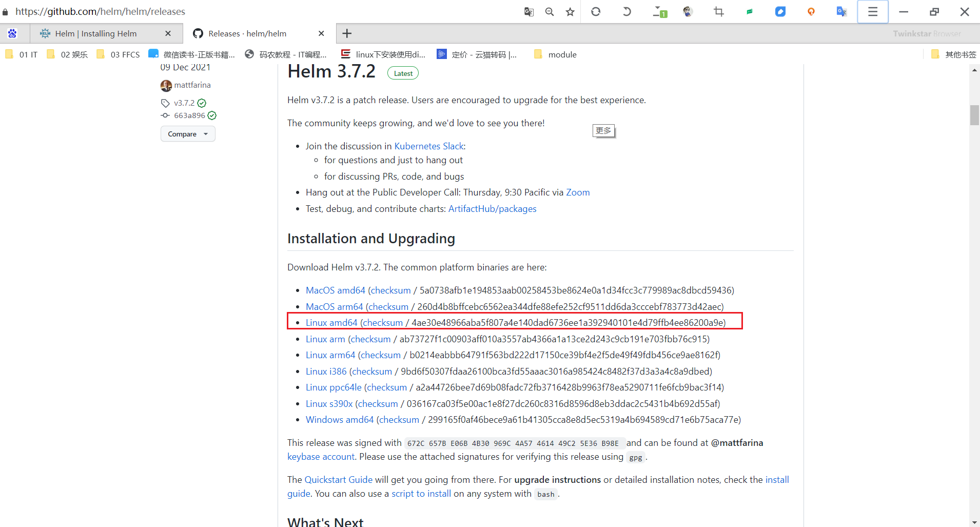980x527 pixels.
Task: Expand the Compare dropdown
Action: [x=188, y=134]
